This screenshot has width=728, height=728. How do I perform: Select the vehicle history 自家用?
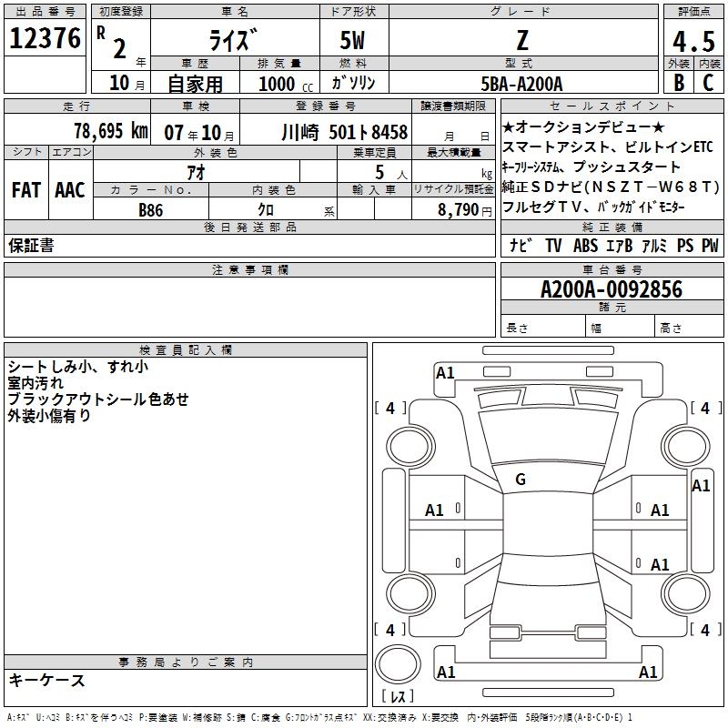[195, 84]
